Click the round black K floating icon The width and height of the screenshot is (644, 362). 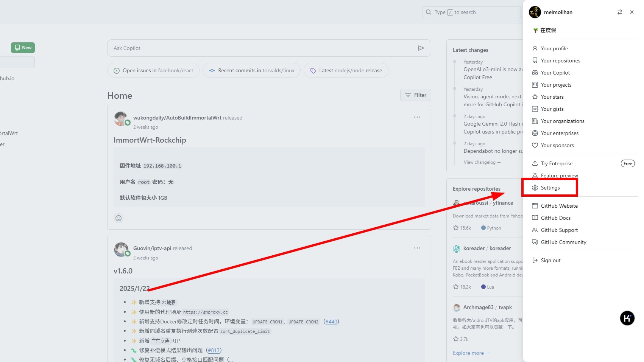tap(627, 318)
